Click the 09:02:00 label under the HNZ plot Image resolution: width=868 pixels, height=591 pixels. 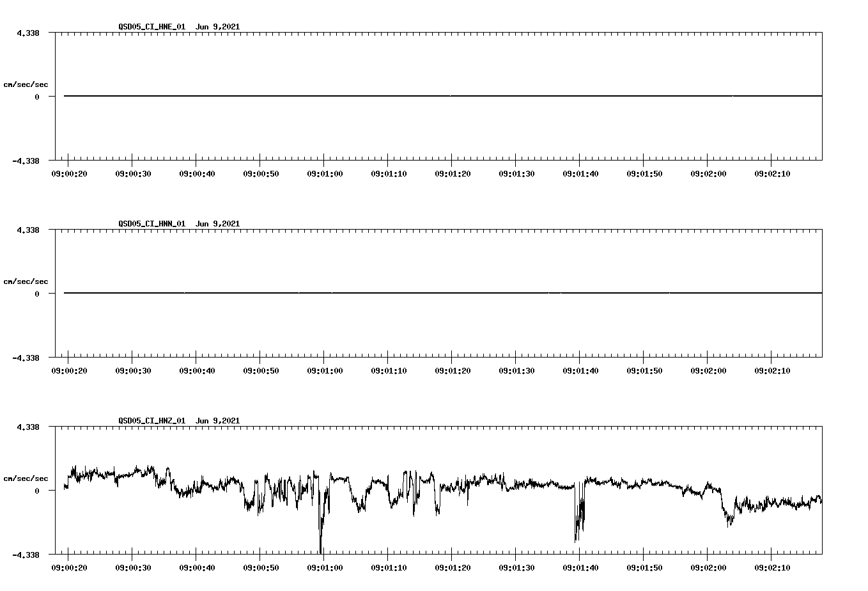[708, 568]
